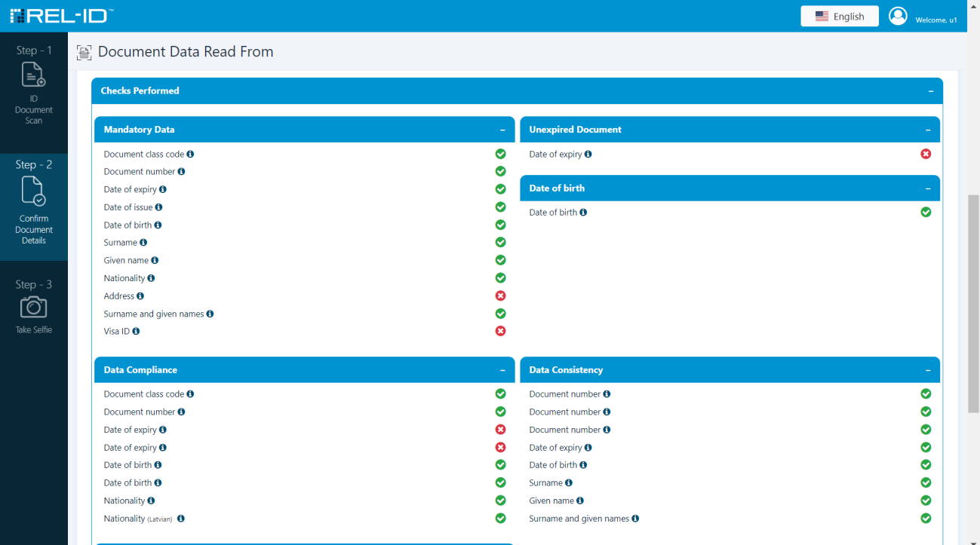Collapse the Date of birth panel
Viewport: 980px width, 545px height.
[928, 188]
